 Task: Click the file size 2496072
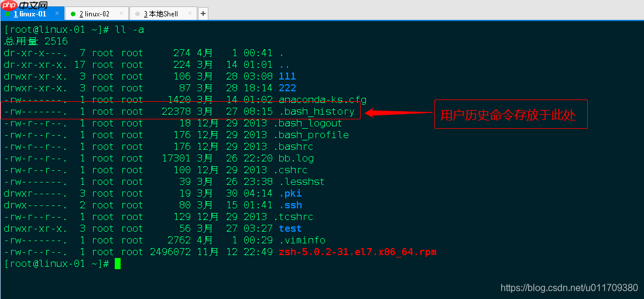coord(170,252)
